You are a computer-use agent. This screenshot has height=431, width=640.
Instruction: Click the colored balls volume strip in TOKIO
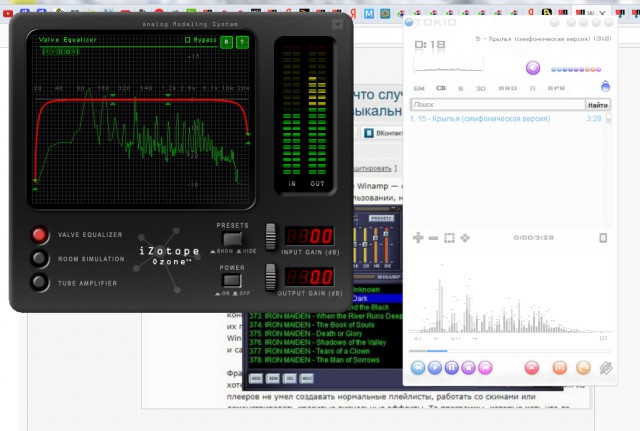[576, 69]
